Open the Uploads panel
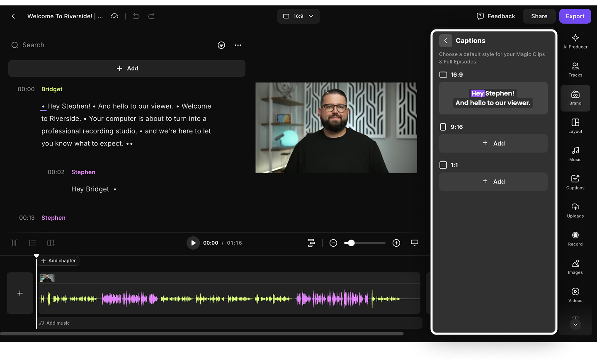Image resolution: width=597 pixels, height=364 pixels. (575, 210)
